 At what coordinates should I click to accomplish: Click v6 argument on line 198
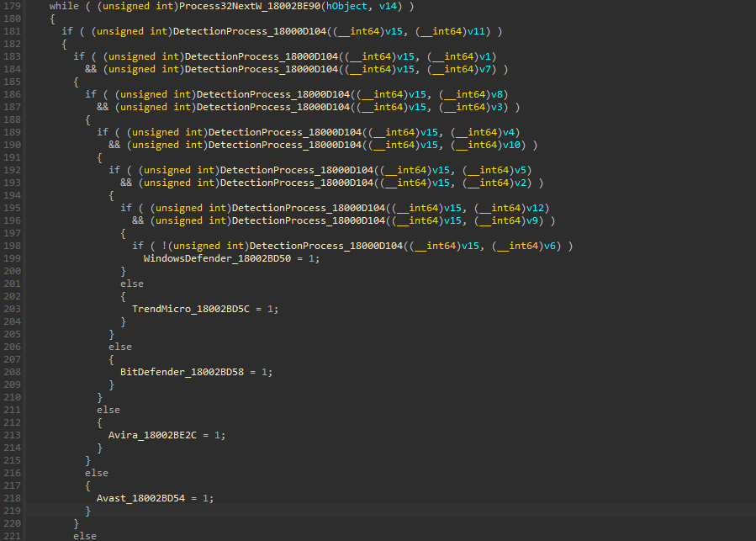[550, 247]
